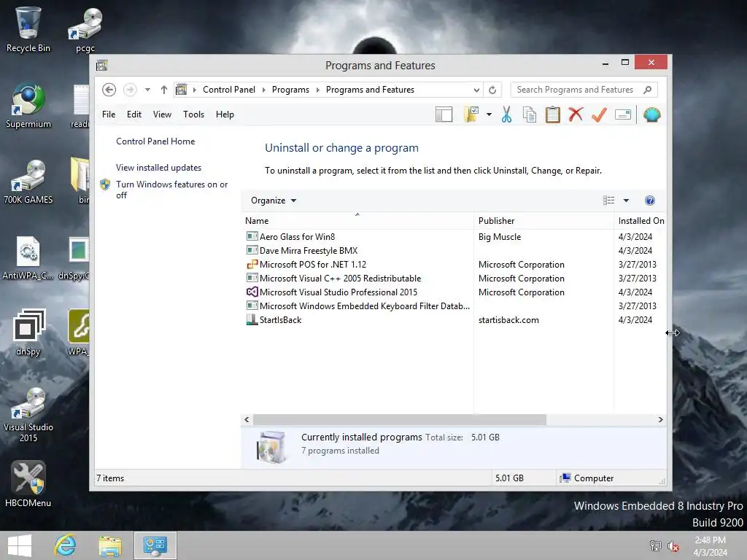
Task: Click the teal globe toolbar icon
Action: point(651,114)
